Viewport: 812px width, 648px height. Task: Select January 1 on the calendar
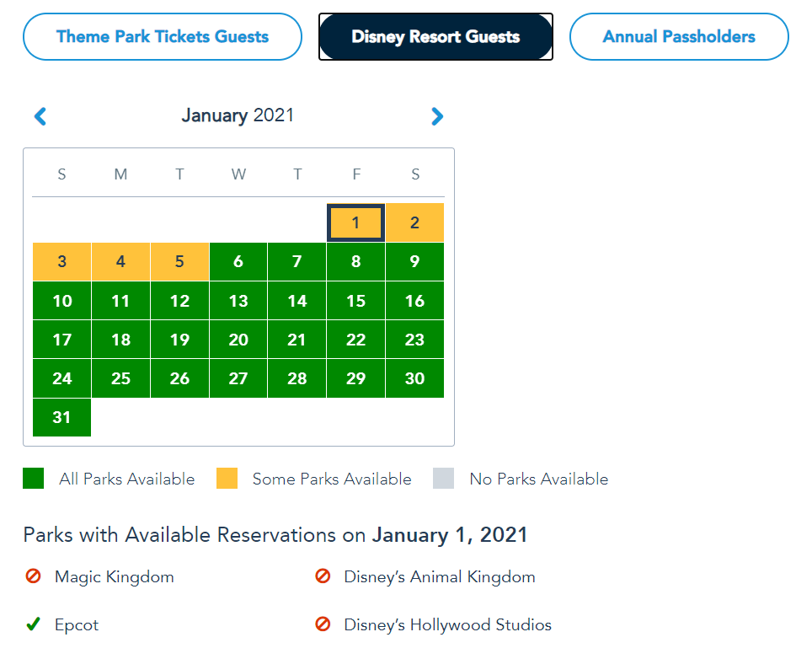[x=355, y=223]
